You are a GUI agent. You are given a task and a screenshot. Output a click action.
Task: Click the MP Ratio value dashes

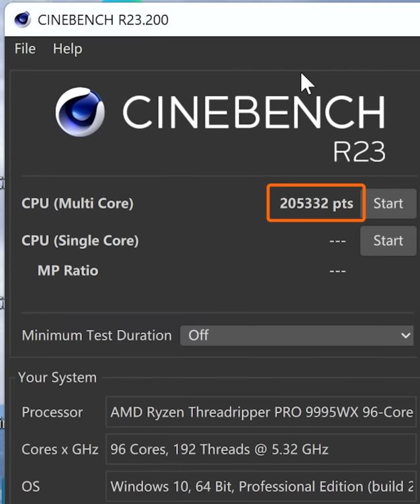tap(337, 271)
